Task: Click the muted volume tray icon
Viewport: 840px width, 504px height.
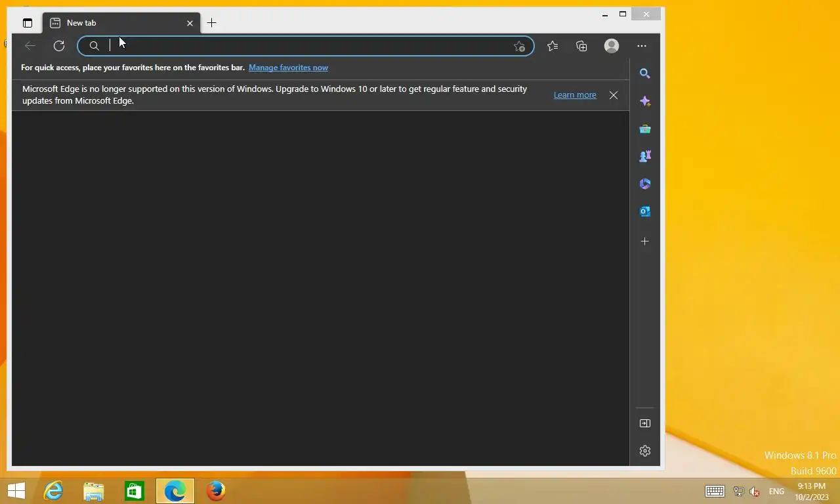Action: pyautogui.click(x=755, y=492)
